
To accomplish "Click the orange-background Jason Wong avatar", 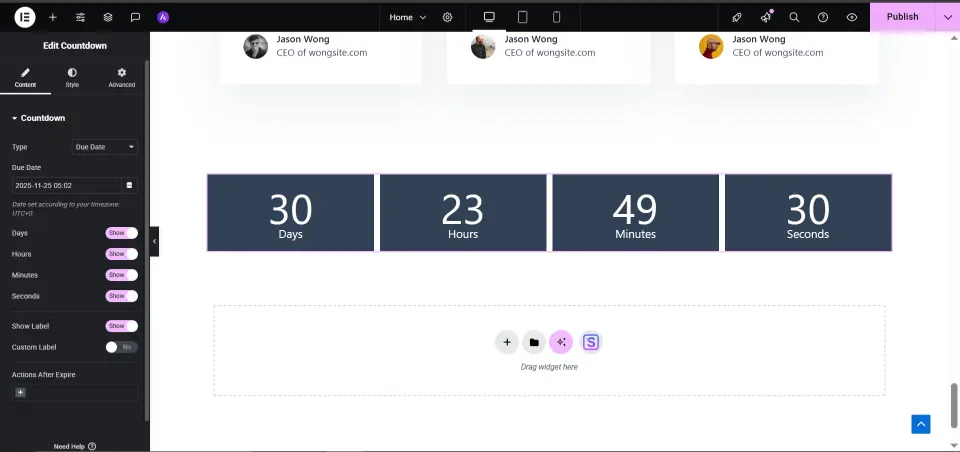I will pyautogui.click(x=711, y=47).
